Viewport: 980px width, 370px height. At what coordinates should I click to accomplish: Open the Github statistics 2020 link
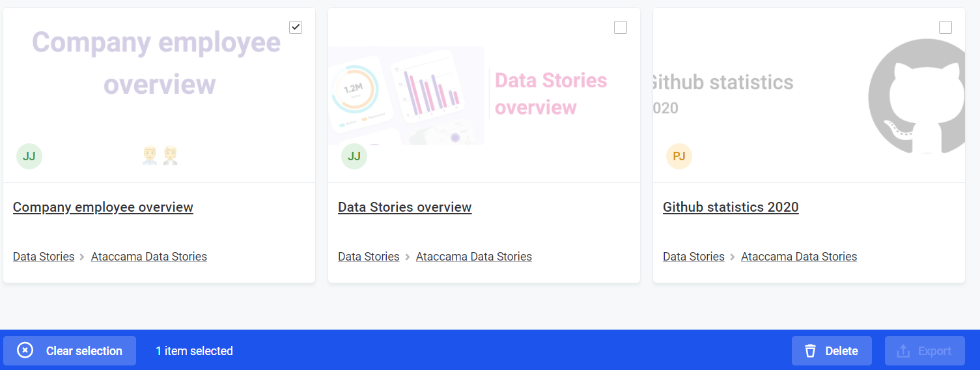[x=731, y=207]
